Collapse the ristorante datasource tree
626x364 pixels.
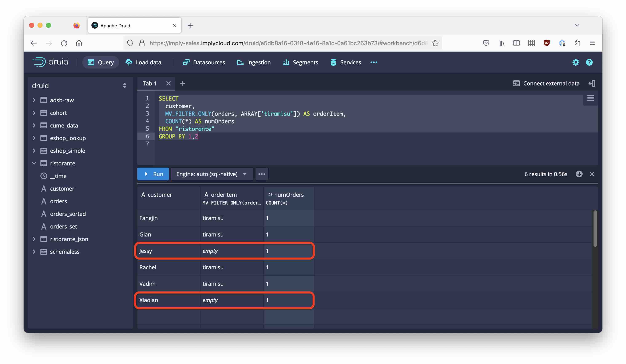tap(34, 163)
